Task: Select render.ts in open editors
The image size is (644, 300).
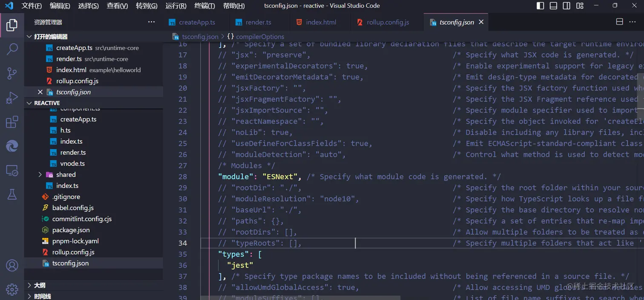Action: coord(94,59)
